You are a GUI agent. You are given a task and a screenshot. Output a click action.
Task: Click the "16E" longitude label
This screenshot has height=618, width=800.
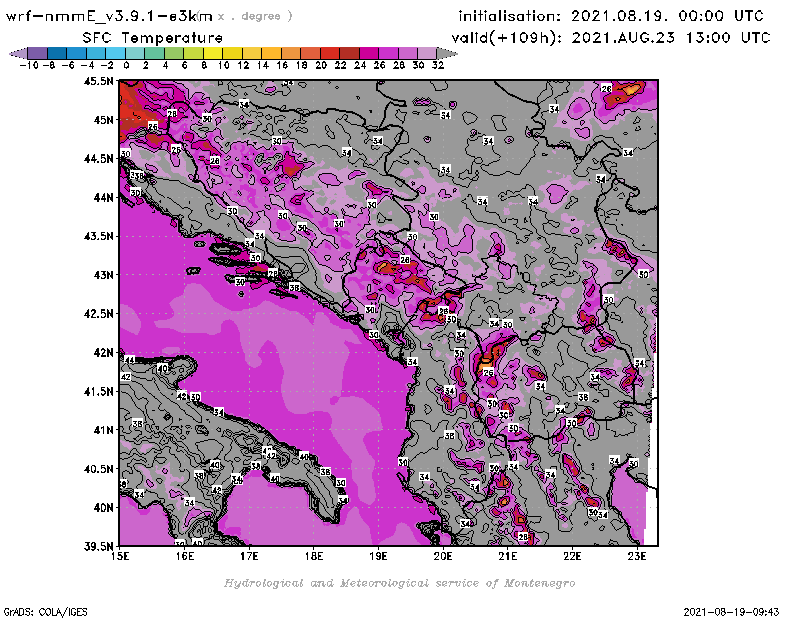point(185,556)
